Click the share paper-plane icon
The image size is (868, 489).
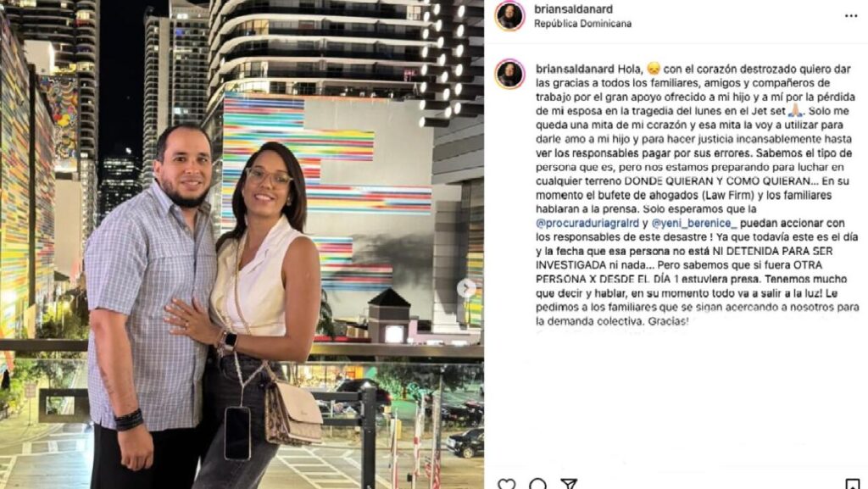pyautogui.click(x=569, y=484)
